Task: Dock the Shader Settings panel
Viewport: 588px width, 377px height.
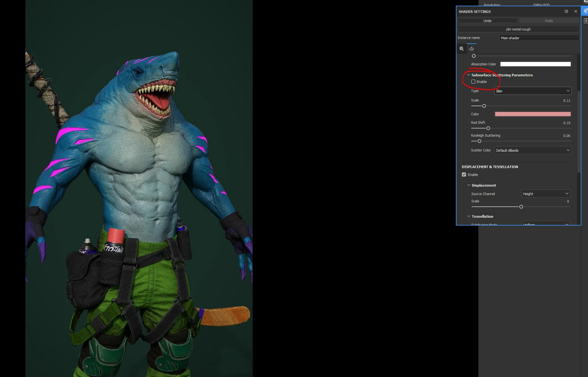Action: click(x=566, y=11)
